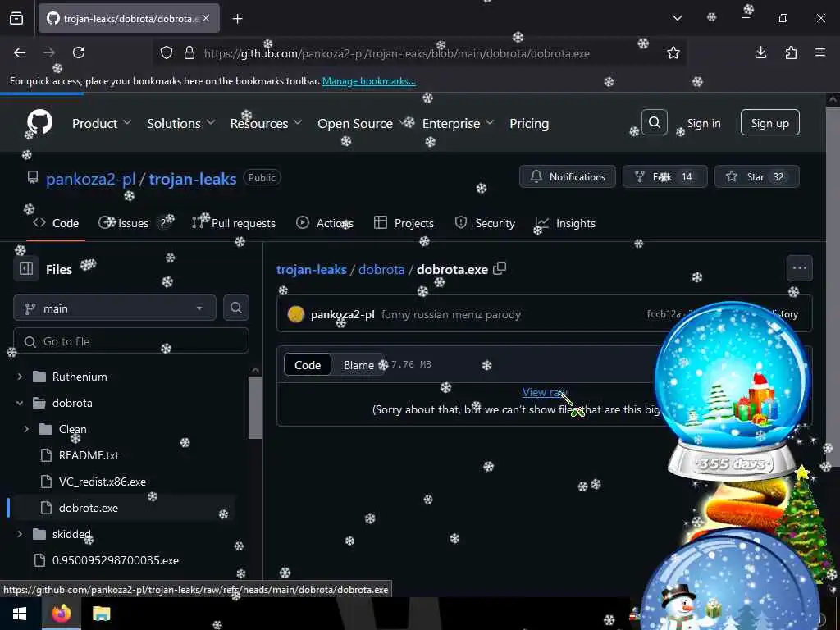Open pankoza2-pl owner link in header
840x630 pixels.
tap(90, 179)
